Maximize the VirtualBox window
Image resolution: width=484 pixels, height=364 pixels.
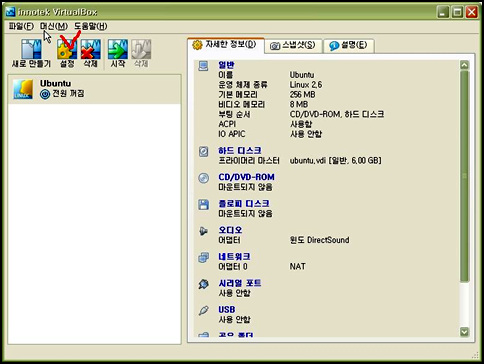click(457, 12)
